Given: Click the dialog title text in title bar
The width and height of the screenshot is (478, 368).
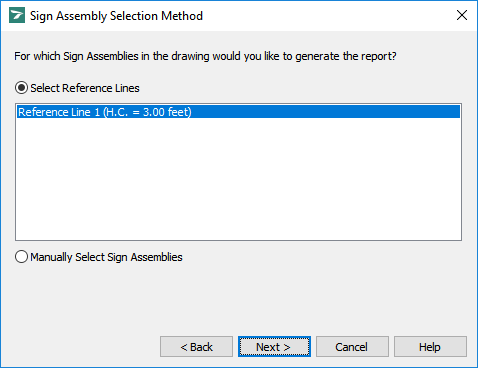Looking at the screenshot, I should (x=116, y=16).
